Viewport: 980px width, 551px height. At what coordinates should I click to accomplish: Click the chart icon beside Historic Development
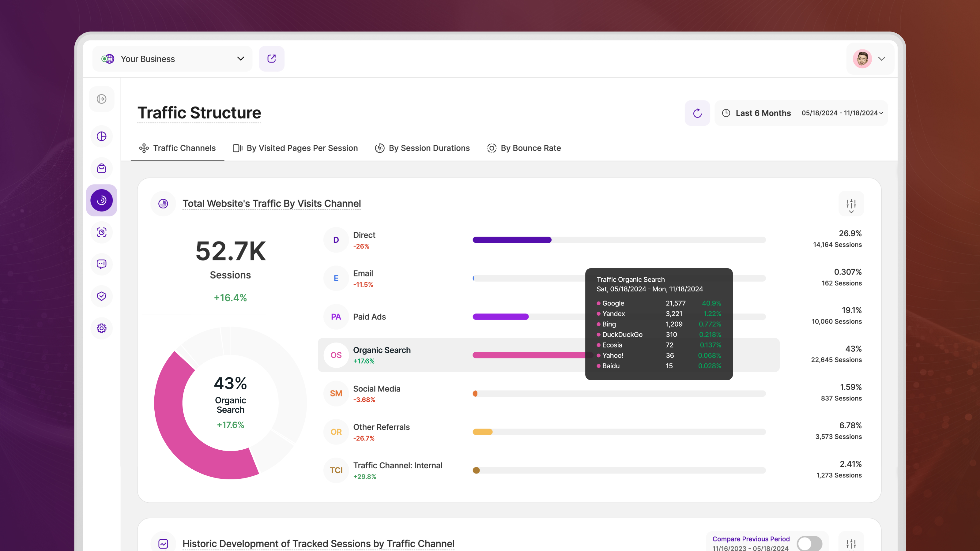[163, 544]
